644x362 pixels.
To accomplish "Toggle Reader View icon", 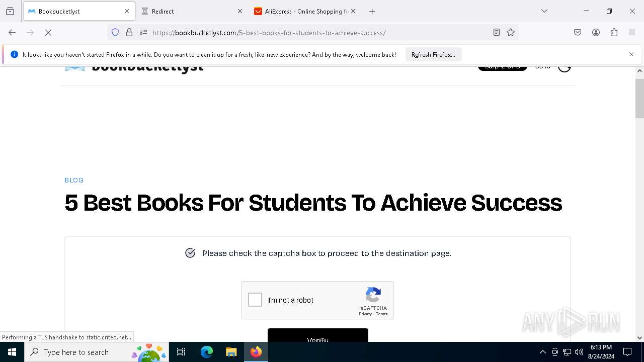I will click(497, 33).
